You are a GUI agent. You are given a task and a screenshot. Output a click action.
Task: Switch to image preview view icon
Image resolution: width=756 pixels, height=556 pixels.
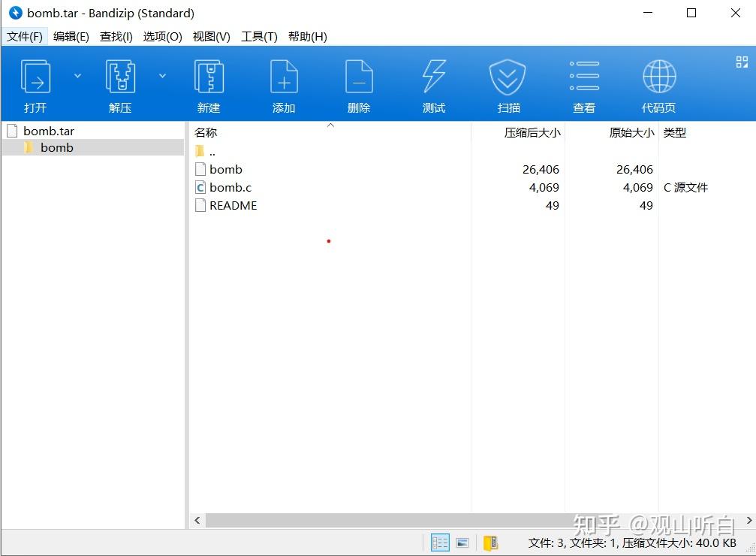[462, 543]
